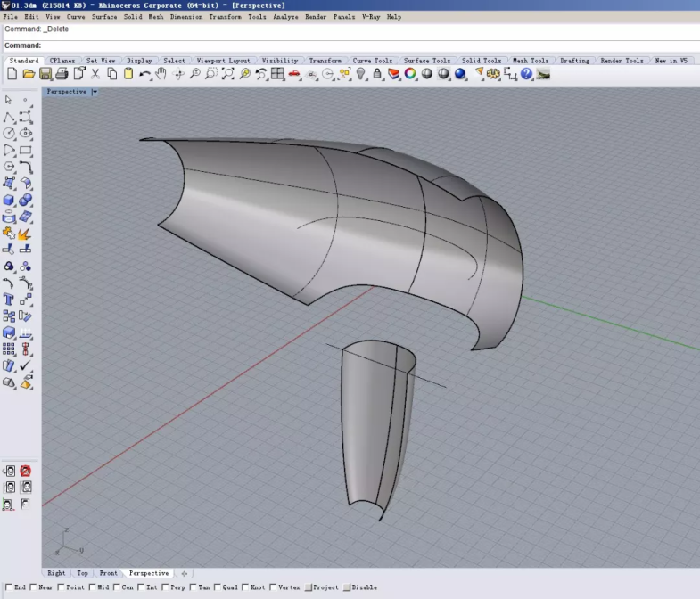The width and height of the screenshot is (700, 599).
Task: Check the Perp osnap option
Action: (x=167, y=587)
